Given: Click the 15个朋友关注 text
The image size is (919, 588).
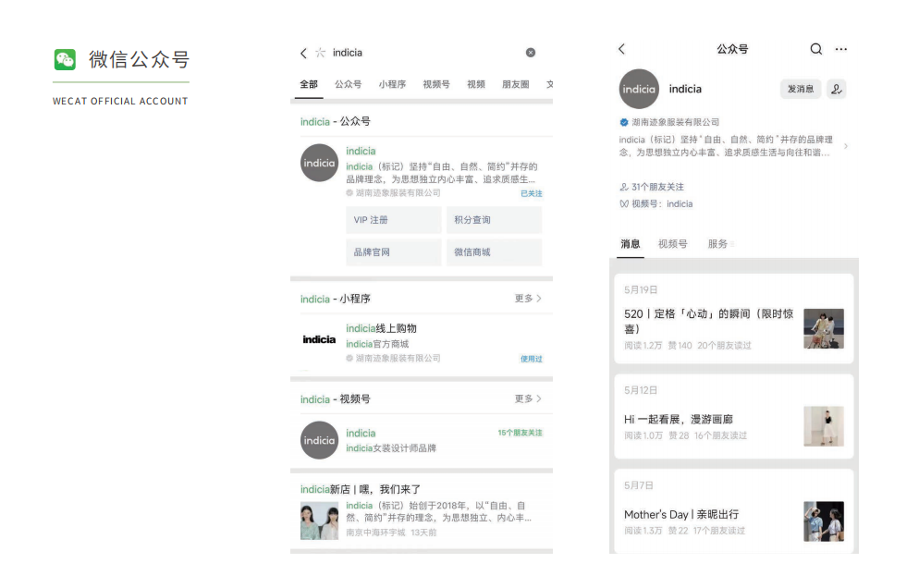Looking at the screenshot, I should click(521, 433).
